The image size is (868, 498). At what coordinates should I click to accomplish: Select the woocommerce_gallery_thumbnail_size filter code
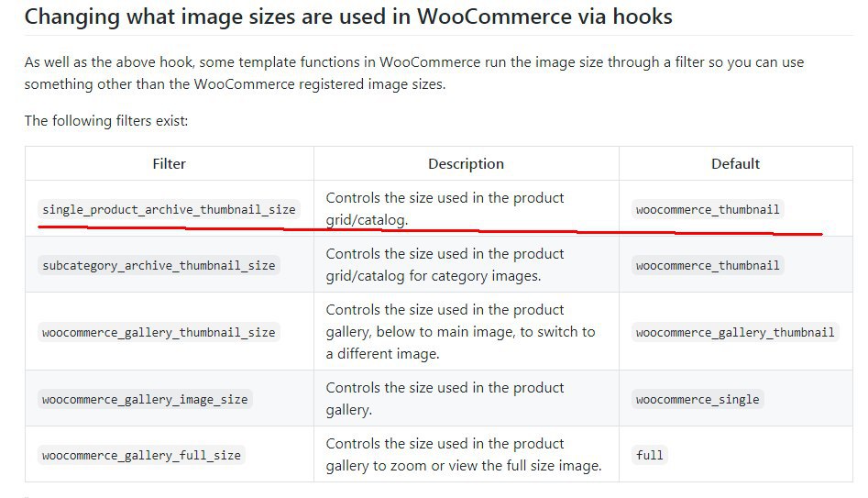(x=159, y=332)
